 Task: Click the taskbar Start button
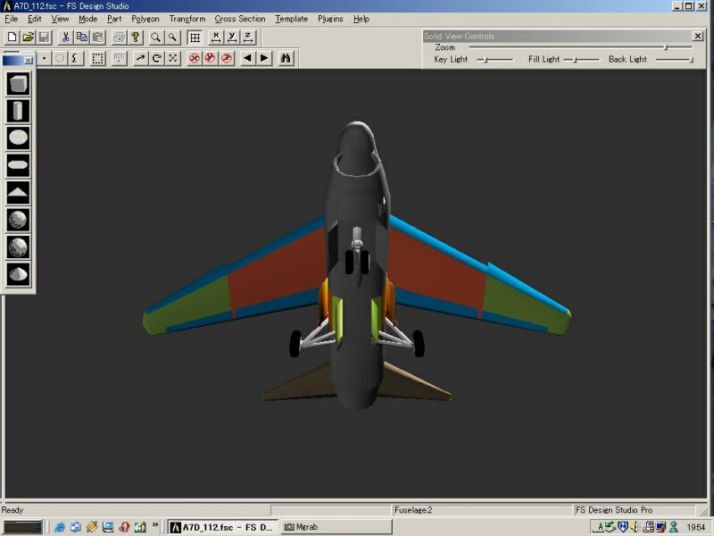point(23,527)
